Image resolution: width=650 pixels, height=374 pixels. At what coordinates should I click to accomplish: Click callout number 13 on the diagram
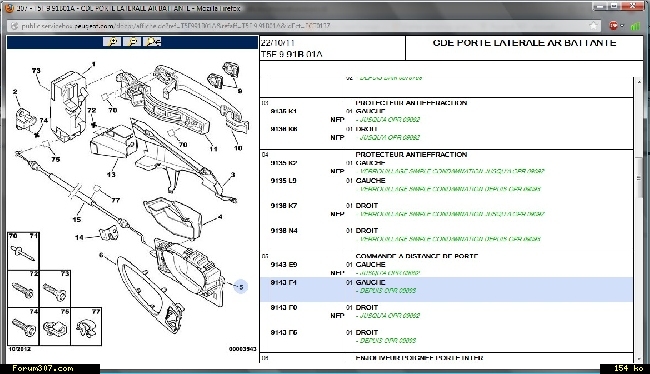[x=111, y=174]
